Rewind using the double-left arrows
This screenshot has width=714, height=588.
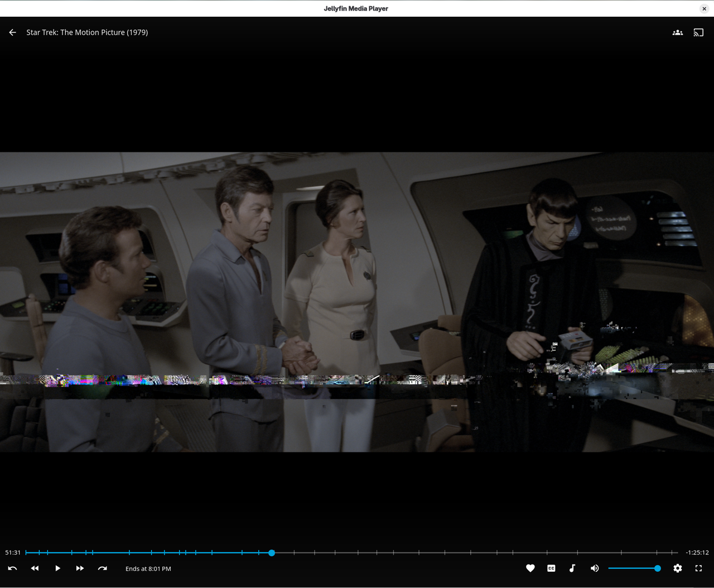[x=35, y=568]
